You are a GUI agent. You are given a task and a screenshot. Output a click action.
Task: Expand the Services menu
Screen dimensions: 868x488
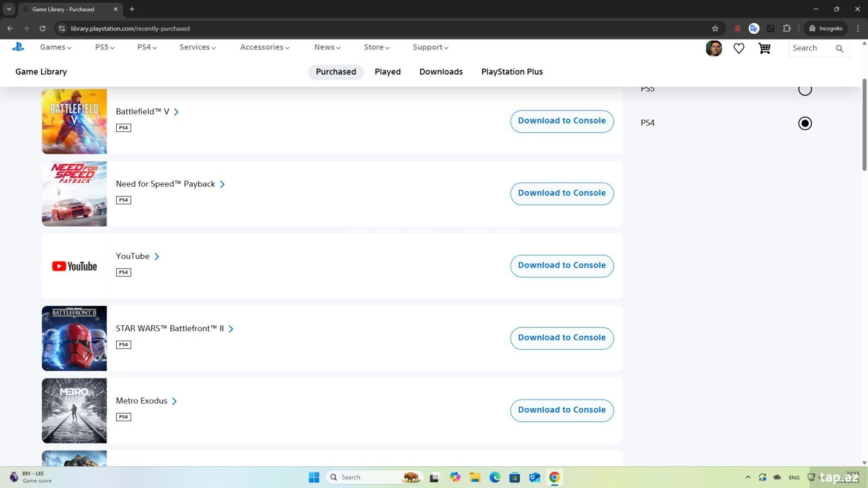[x=197, y=47]
